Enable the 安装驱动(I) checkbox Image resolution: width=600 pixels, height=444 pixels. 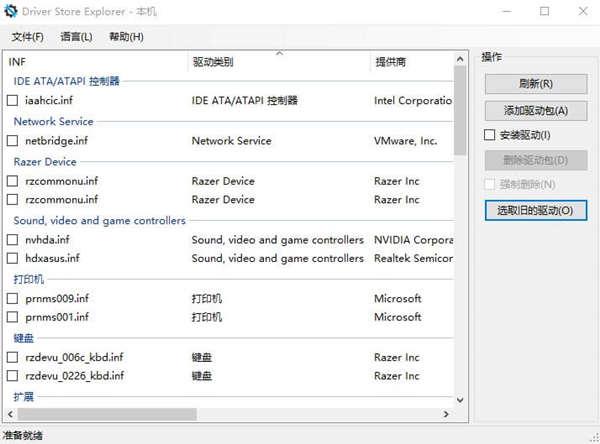490,135
